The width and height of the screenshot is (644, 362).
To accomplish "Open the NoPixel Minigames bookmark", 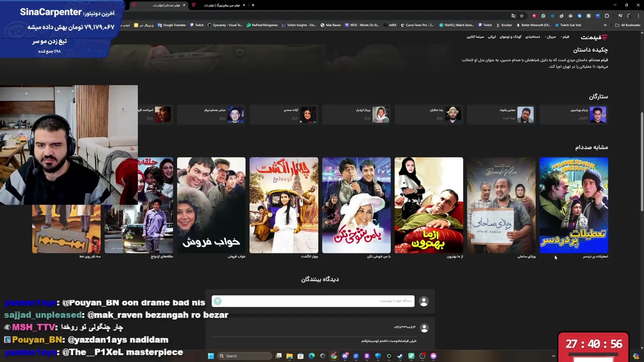I will [x=262, y=25].
